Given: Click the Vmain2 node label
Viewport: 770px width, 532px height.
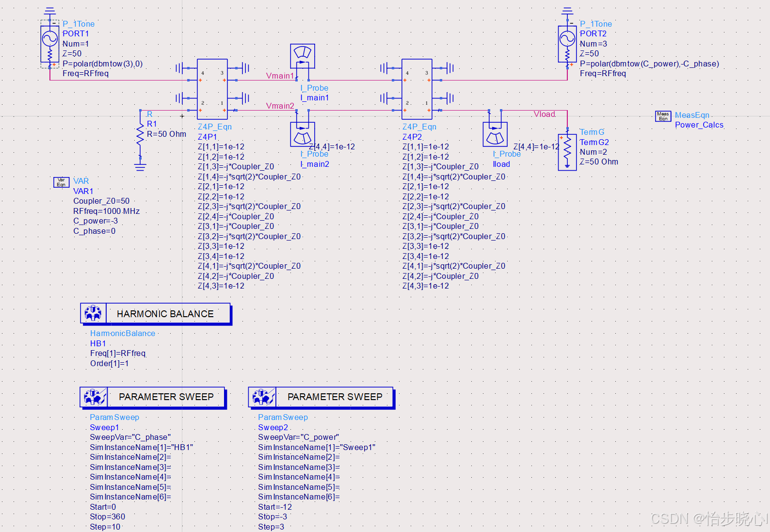Looking at the screenshot, I should coord(280,106).
